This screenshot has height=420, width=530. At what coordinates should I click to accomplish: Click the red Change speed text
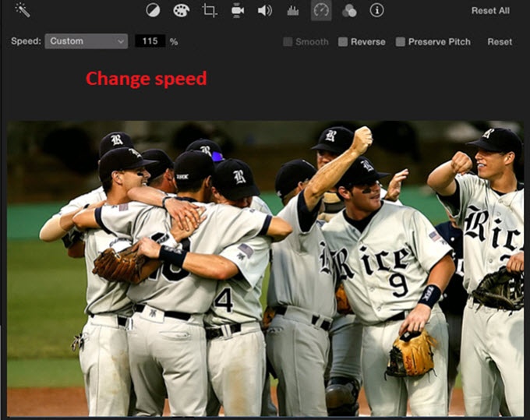pos(146,79)
